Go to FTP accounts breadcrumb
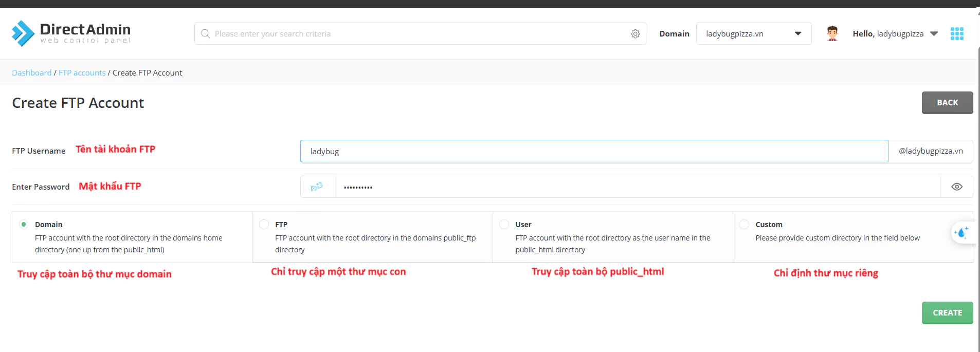This screenshot has width=980, height=352. (x=82, y=73)
